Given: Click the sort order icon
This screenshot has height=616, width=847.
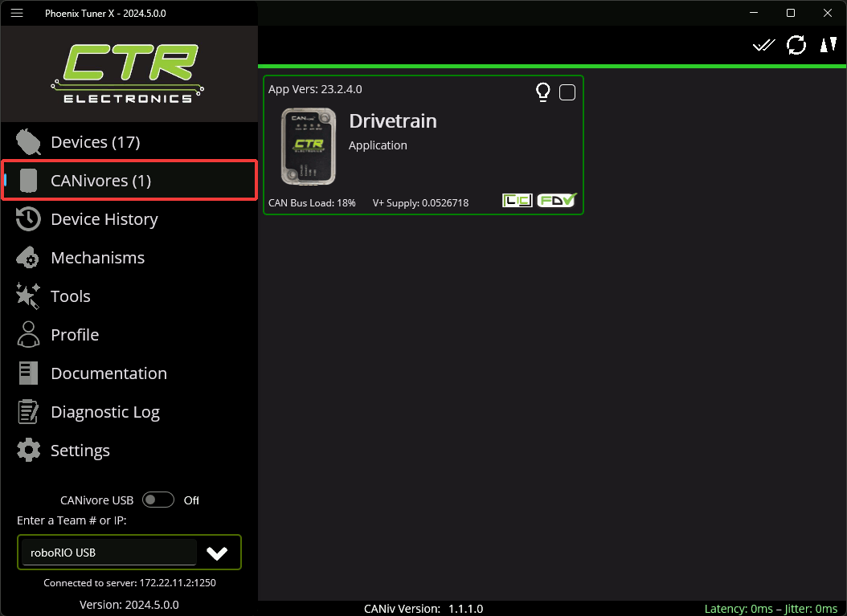Looking at the screenshot, I should [x=828, y=45].
